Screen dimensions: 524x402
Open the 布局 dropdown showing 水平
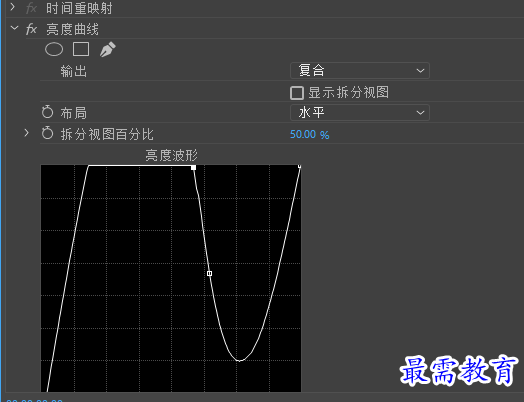(360, 113)
